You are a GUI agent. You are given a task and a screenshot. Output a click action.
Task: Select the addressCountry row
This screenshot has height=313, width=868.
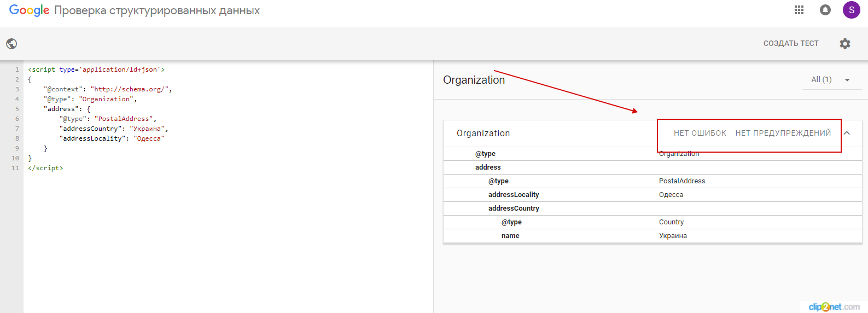point(514,208)
